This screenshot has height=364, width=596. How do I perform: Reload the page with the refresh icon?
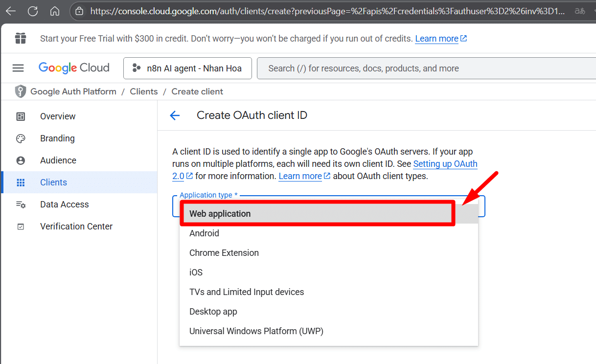coord(33,11)
